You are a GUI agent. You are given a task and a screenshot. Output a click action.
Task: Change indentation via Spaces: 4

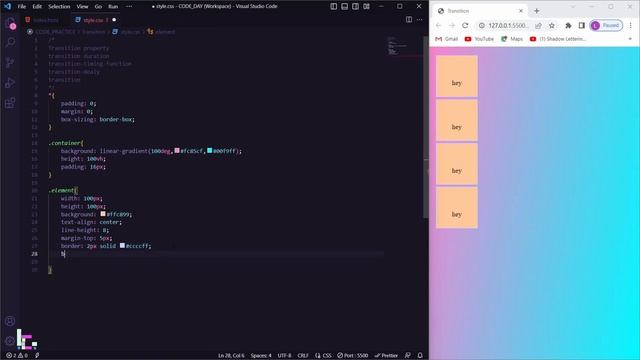pyautogui.click(x=261, y=356)
